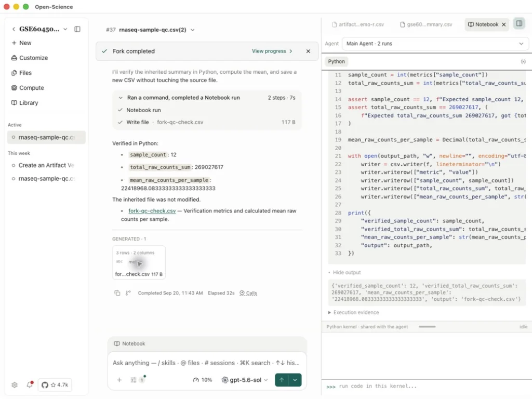Viewport: 532px width, 399px height.
Task: Open the Files section
Action: pyautogui.click(x=21, y=73)
